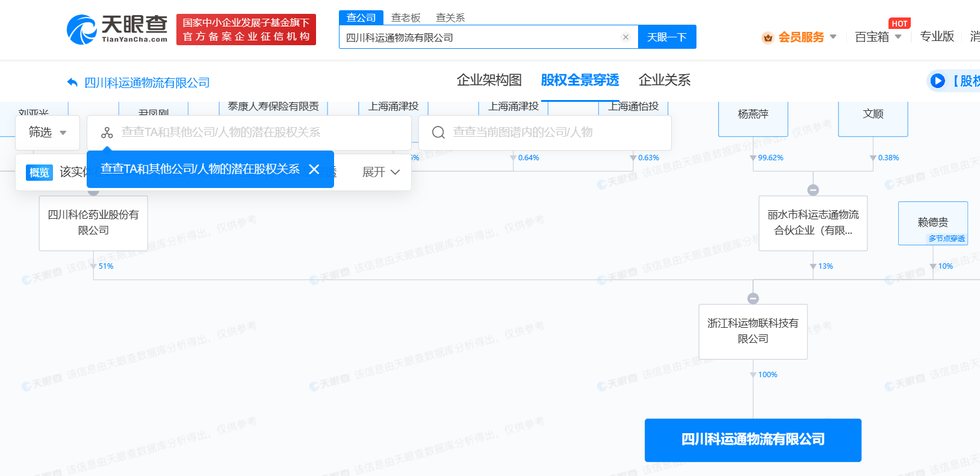Open the 企业关系 tab
The width and height of the screenshot is (980, 476).
coord(665,80)
